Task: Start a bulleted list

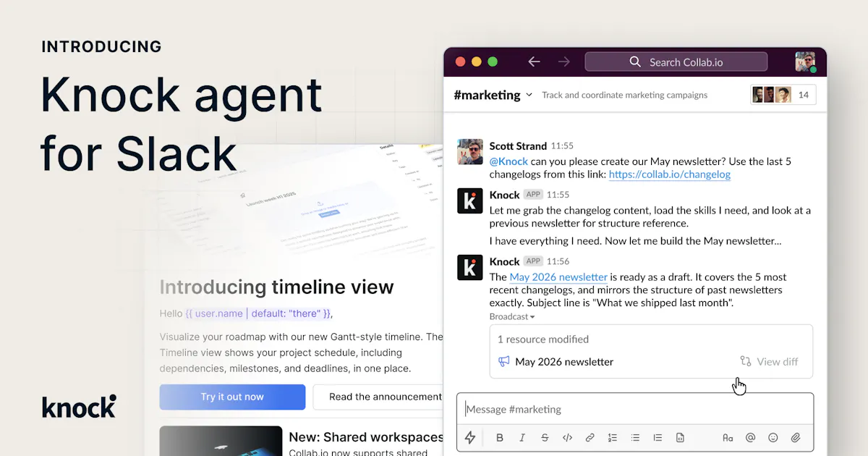Action: coord(635,437)
